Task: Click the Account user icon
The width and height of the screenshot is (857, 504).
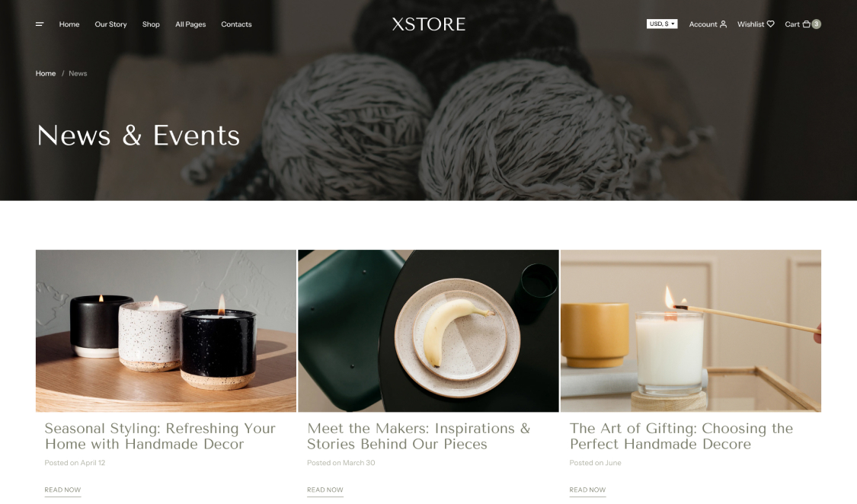Action: click(723, 24)
